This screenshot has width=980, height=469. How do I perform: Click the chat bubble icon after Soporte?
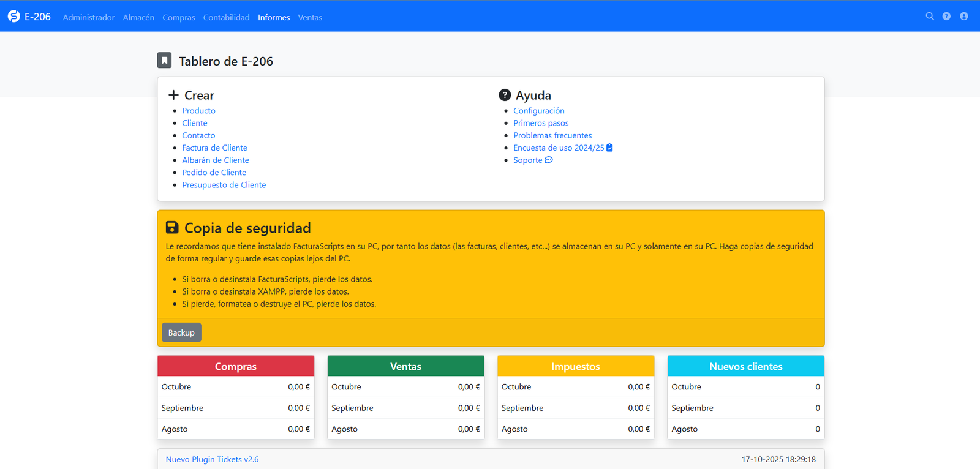(549, 160)
